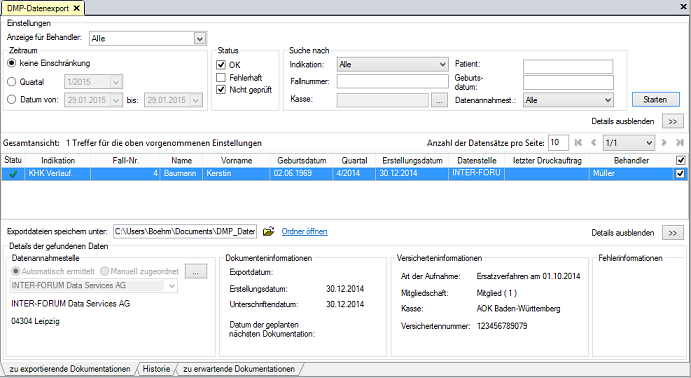
Task: Sort by Indikation column header
Action: coord(58,160)
